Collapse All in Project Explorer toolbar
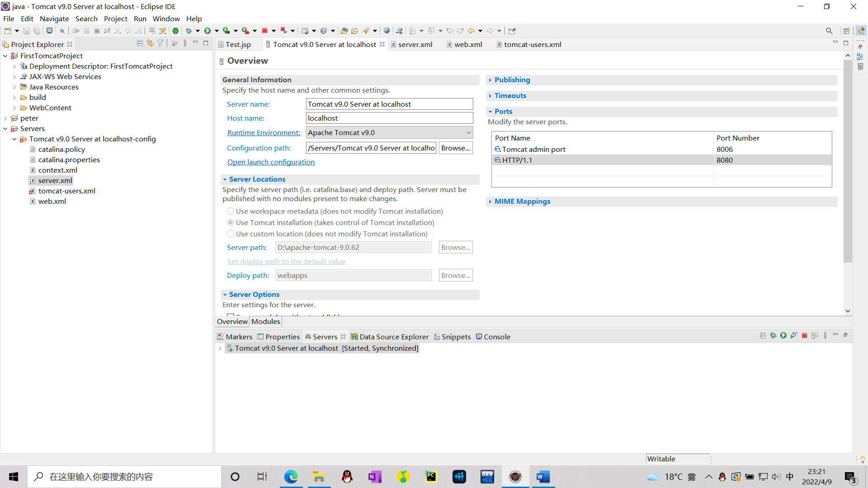This screenshot has height=488, width=868. pyautogui.click(x=140, y=43)
